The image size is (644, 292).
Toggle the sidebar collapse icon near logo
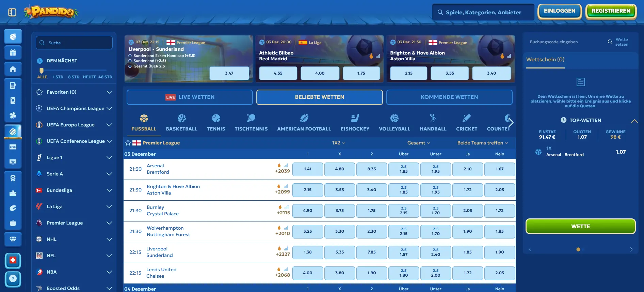coord(12,12)
